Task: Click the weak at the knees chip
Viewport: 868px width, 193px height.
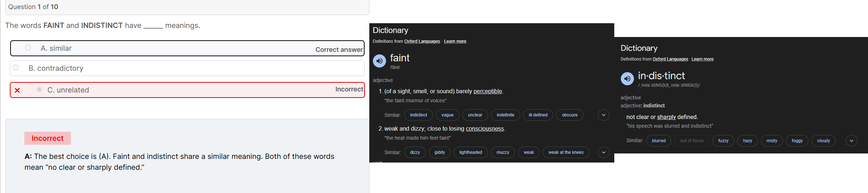Action: pos(566,152)
